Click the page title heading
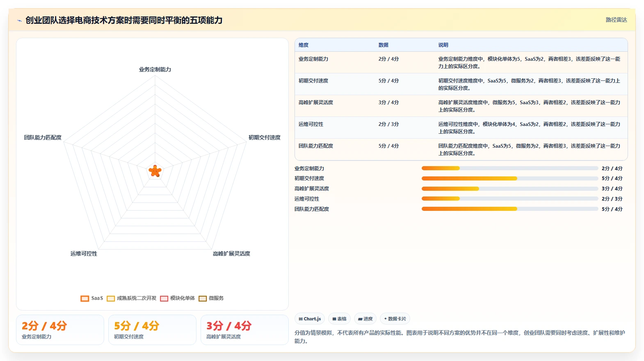Viewport: 644px width, 361px height. (x=124, y=21)
